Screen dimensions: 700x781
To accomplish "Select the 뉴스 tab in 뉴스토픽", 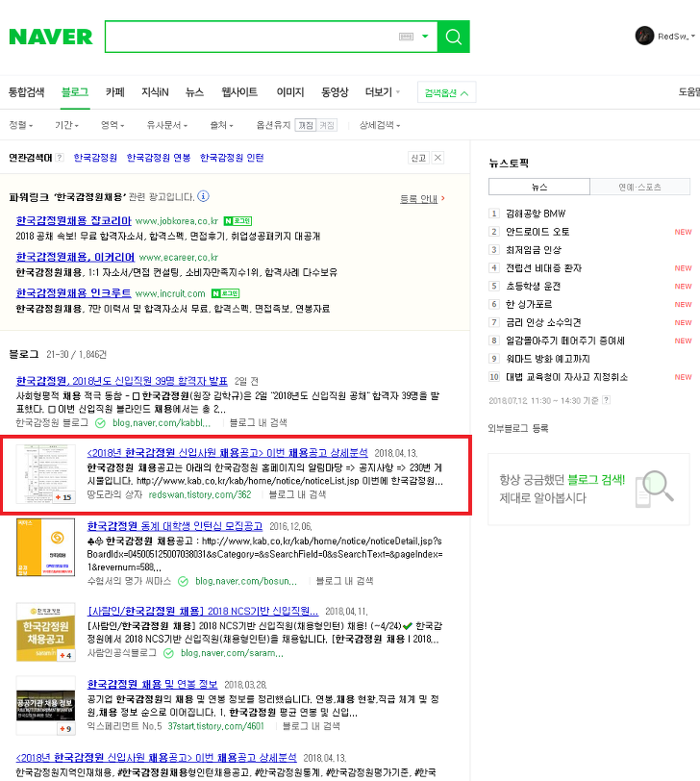I will (x=539, y=187).
